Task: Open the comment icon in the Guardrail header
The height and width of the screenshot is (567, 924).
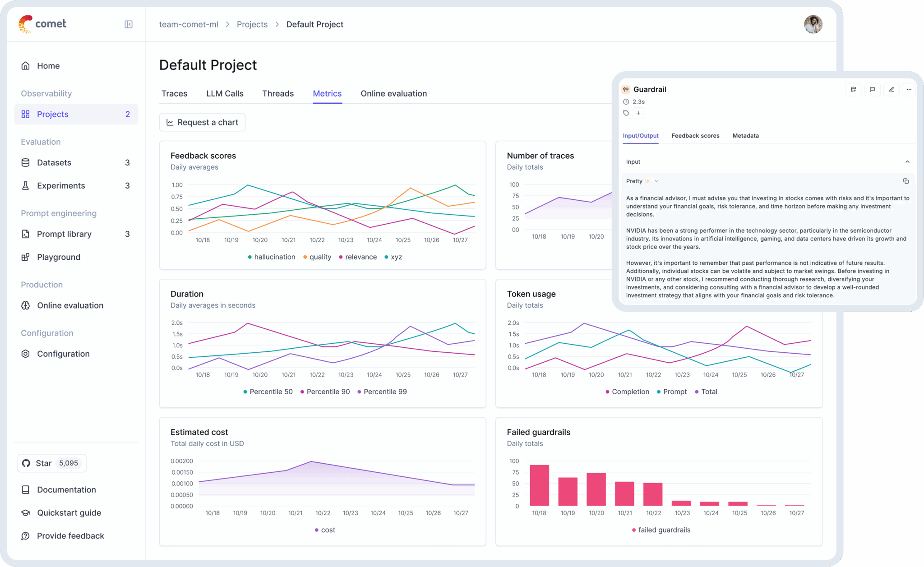Action: tap(872, 89)
